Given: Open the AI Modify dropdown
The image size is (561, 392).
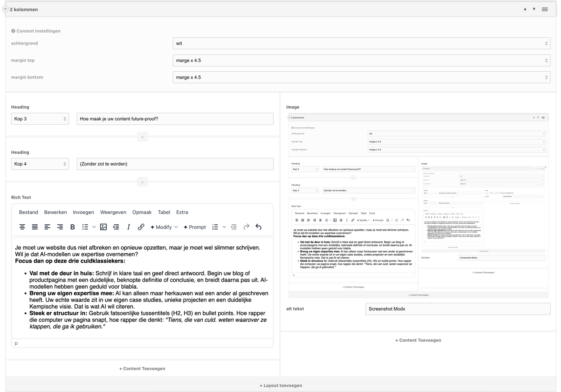Looking at the screenshot, I should pyautogui.click(x=164, y=227).
